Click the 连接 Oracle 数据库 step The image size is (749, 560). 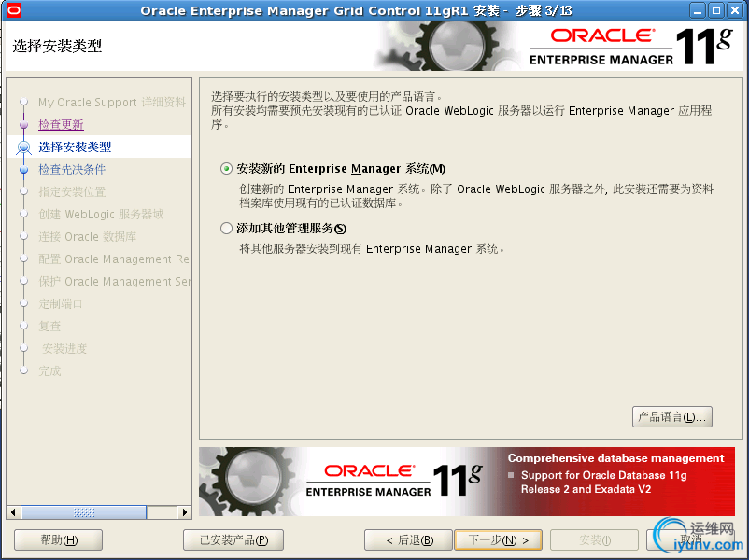pos(88,237)
